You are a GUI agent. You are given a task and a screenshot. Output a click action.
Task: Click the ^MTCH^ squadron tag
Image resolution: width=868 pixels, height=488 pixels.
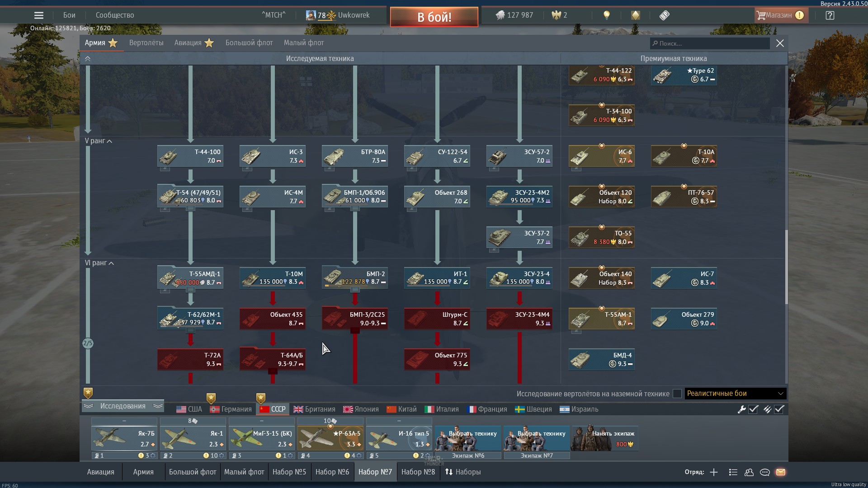[x=274, y=15]
